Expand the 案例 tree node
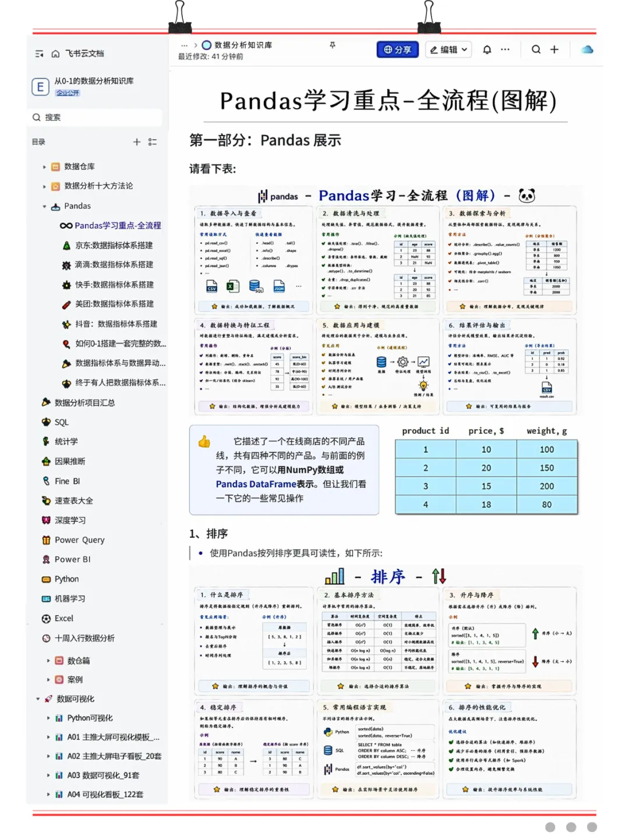The height and width of the screenshot is (840, 629). pyautogui.click(x=48, y=680)
